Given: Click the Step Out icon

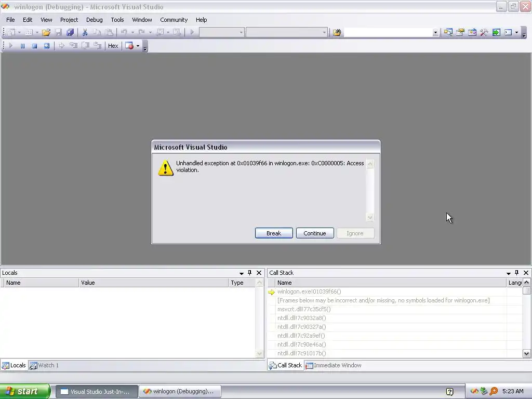Looking at the screenshot, I should pos(98,46).
